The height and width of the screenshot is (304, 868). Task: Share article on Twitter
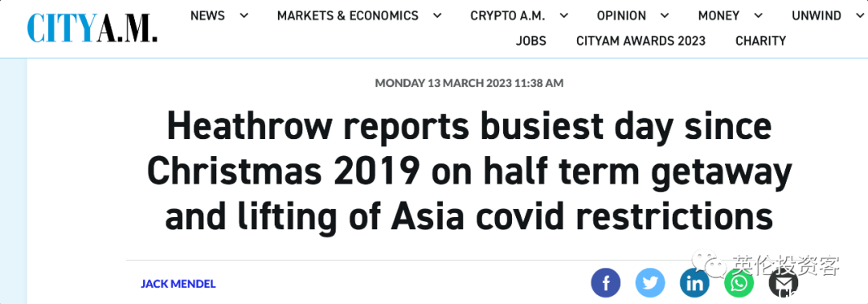(x=650, y=284)
